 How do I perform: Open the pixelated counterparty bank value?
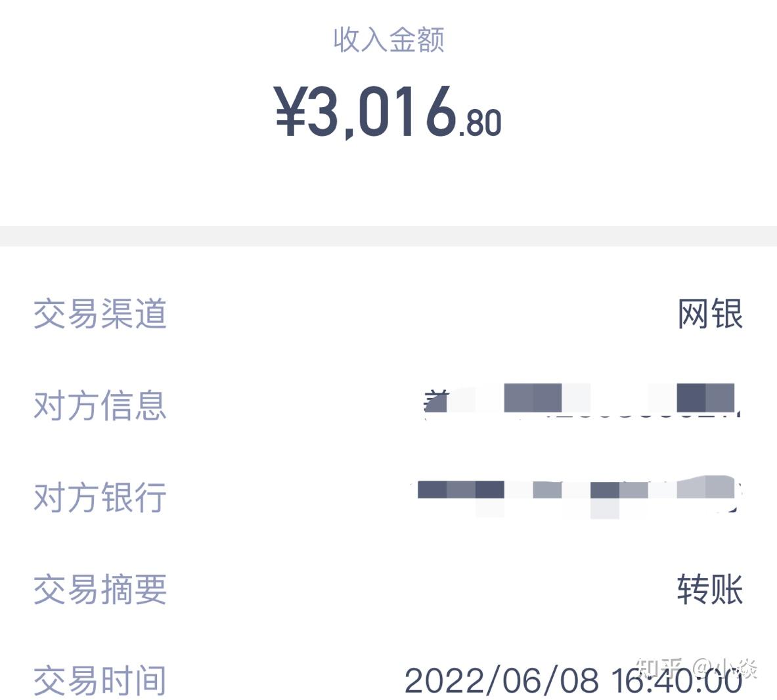[578, 494]
